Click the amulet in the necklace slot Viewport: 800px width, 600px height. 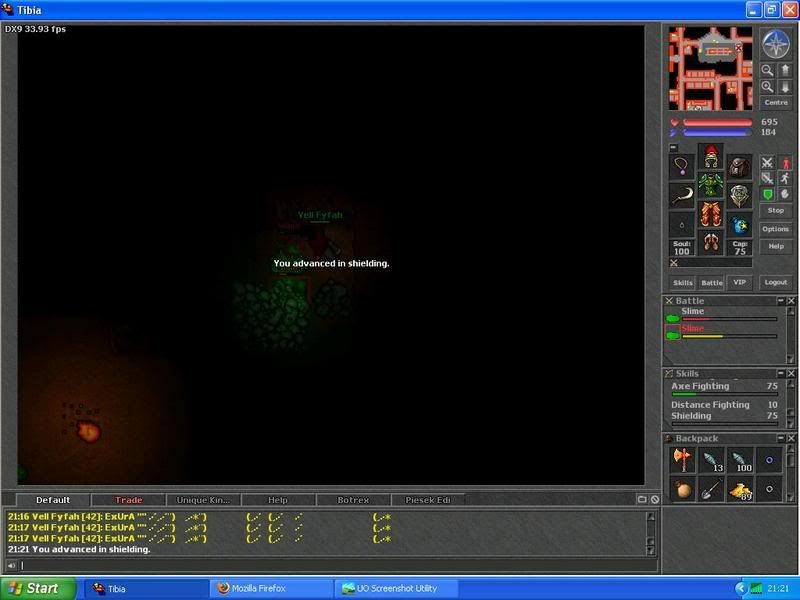tap(682, 167)
